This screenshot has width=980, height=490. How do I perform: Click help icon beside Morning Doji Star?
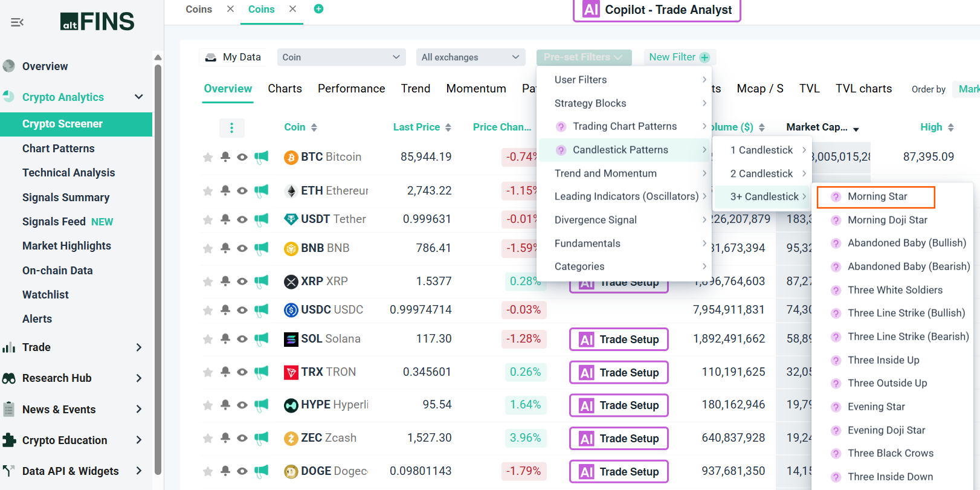836,221
